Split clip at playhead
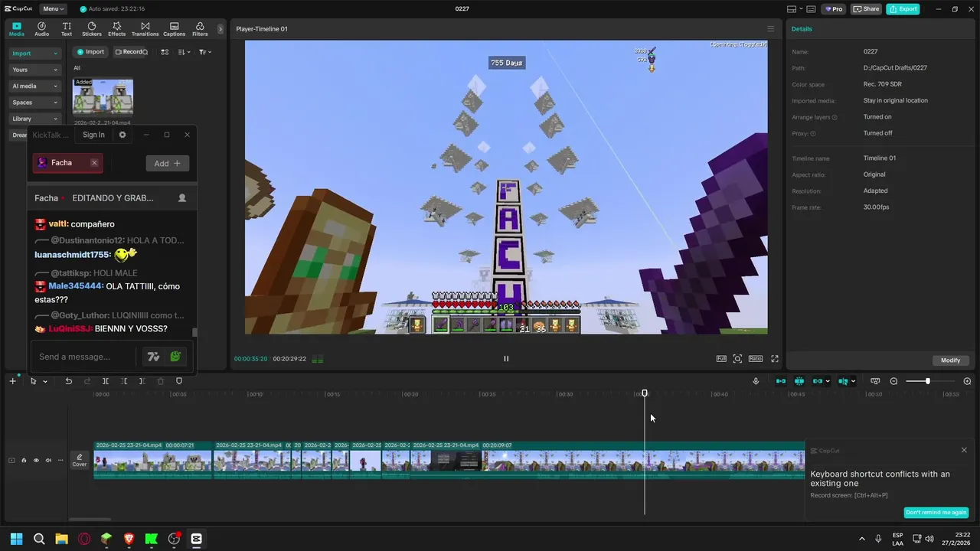 pos(106,381)
